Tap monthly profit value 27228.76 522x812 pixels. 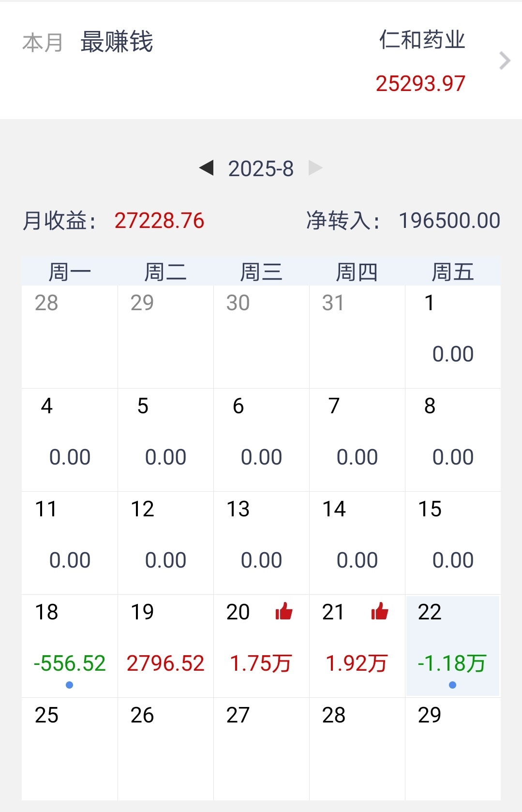coord(159,221)
